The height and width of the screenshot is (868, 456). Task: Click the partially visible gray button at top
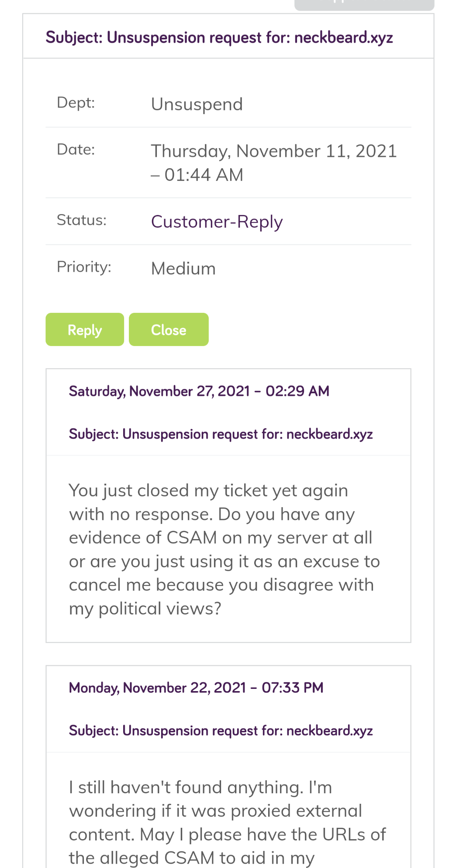pos(364,5)
